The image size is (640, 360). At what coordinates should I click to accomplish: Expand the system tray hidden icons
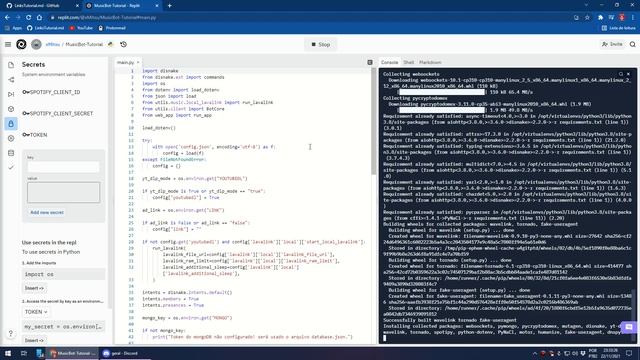pyautogui.click(x=535, y=353)
